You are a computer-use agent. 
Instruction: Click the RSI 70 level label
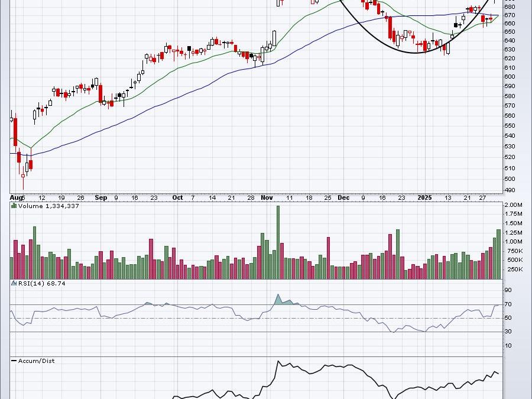coord(508,304)
